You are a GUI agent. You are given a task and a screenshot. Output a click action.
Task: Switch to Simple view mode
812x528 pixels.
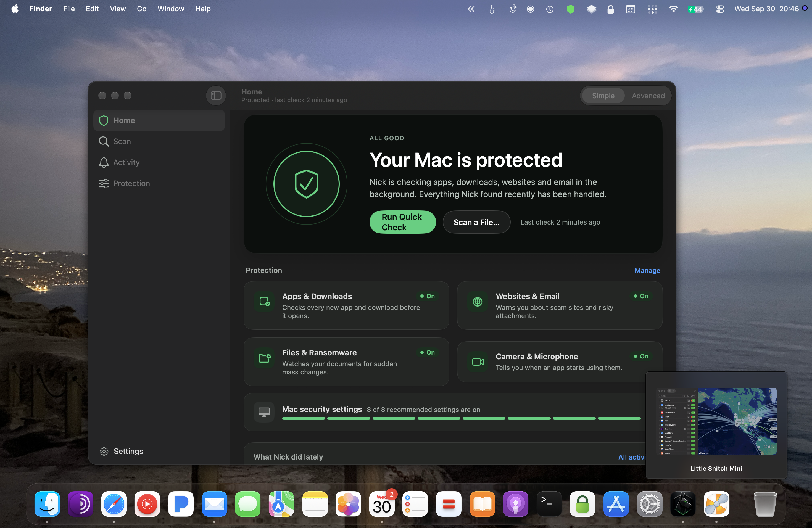(603, 96)
